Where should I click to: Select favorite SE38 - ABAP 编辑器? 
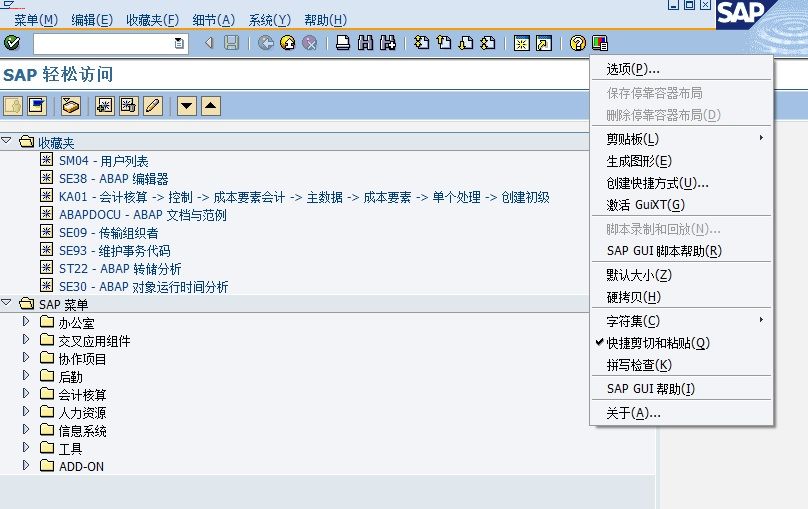pyautogui.click(x=113, y=179)
